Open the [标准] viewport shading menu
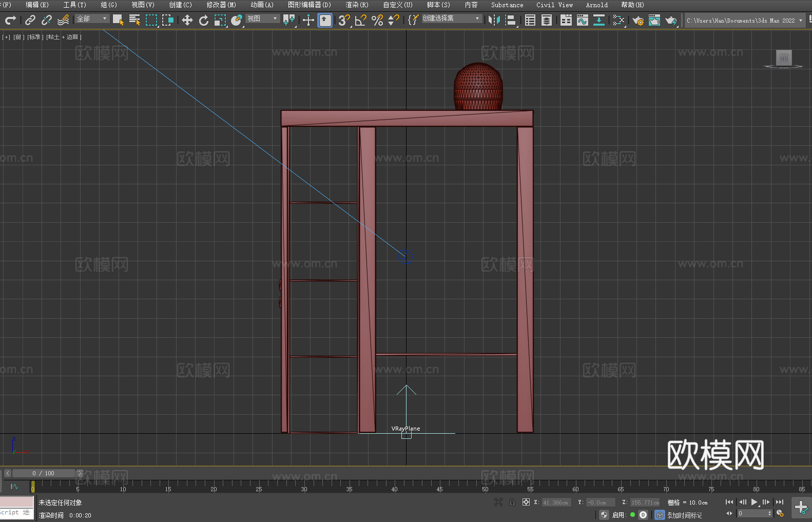The width and height of the screenshot is (812, 522). pyautogui.click(x=34, y=37)
